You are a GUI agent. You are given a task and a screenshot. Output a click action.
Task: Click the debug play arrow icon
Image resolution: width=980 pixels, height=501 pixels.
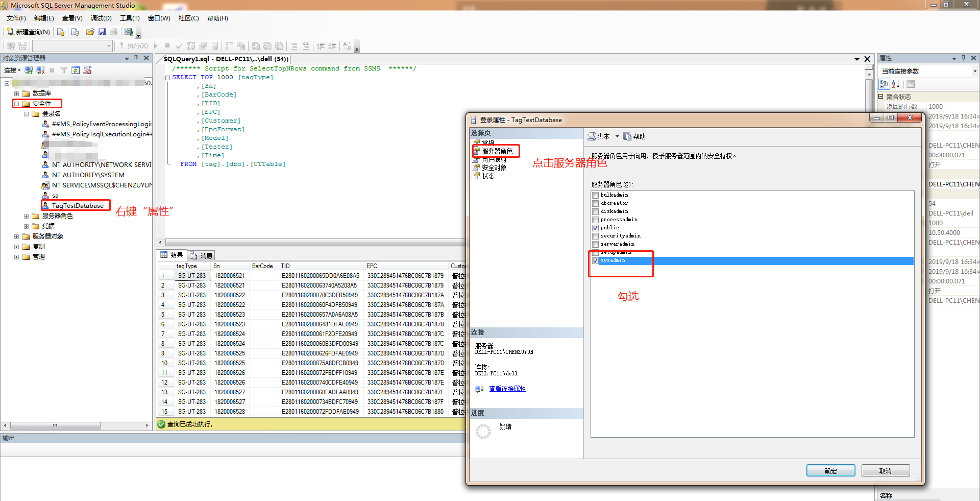pos(156,46)
